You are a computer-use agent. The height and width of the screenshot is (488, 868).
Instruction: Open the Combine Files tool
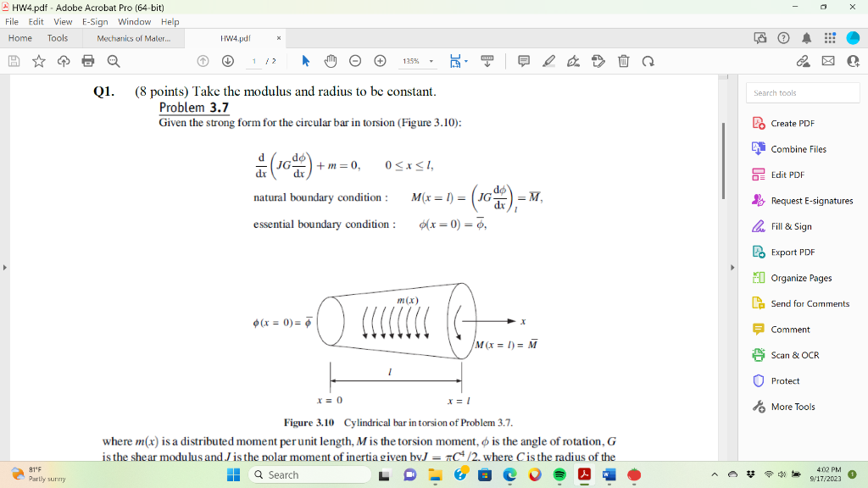click(796, 149)
